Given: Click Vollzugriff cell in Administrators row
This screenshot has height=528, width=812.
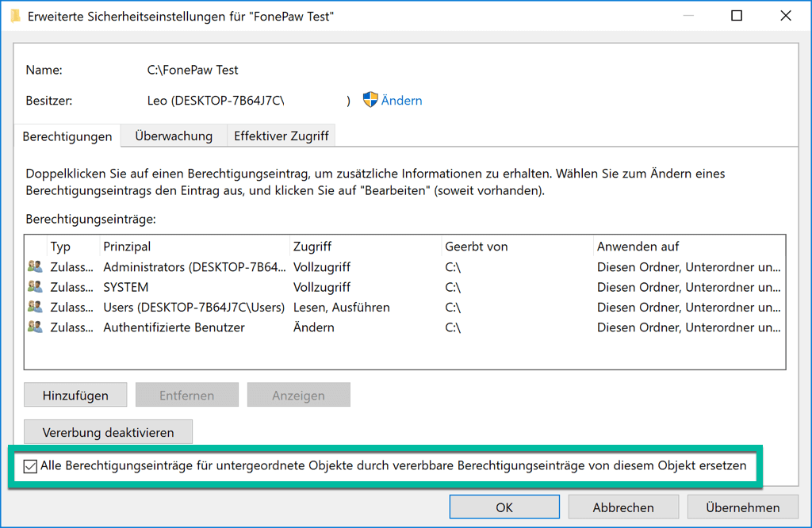Looking at the screenshot, I should click(x=322, y=267).
